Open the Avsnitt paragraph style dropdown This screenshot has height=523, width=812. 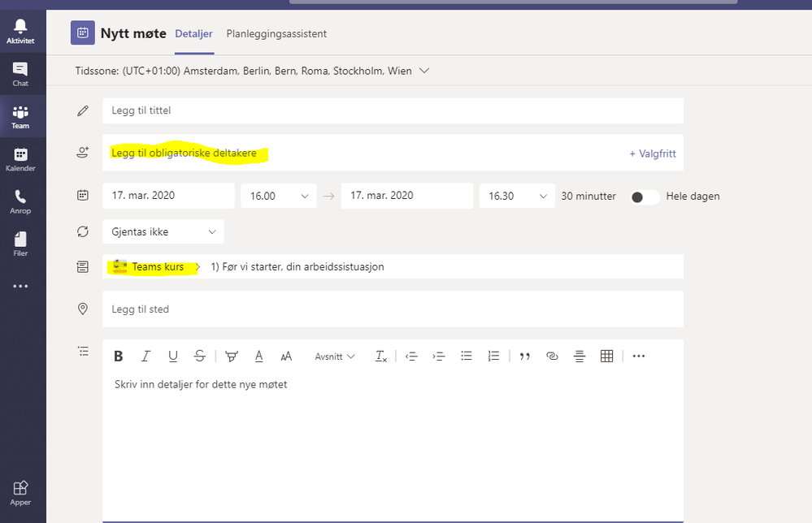pyautogui.click(x=335, y=357)
